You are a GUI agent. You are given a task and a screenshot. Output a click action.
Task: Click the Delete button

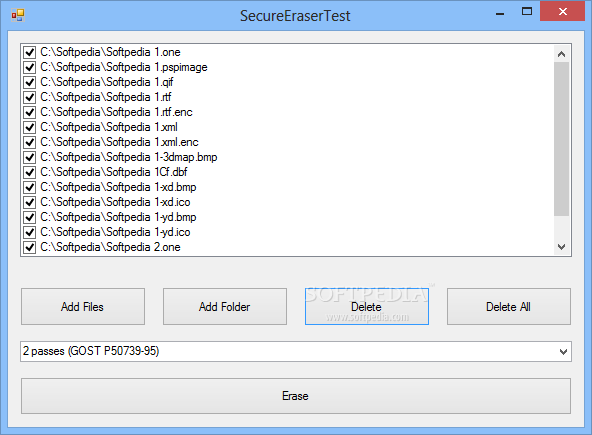point(367,307)
